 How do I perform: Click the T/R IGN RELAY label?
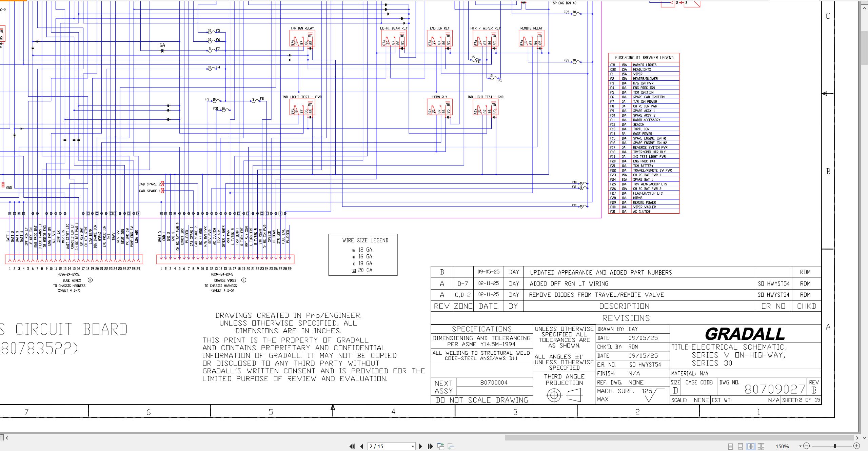click(302, 28)
